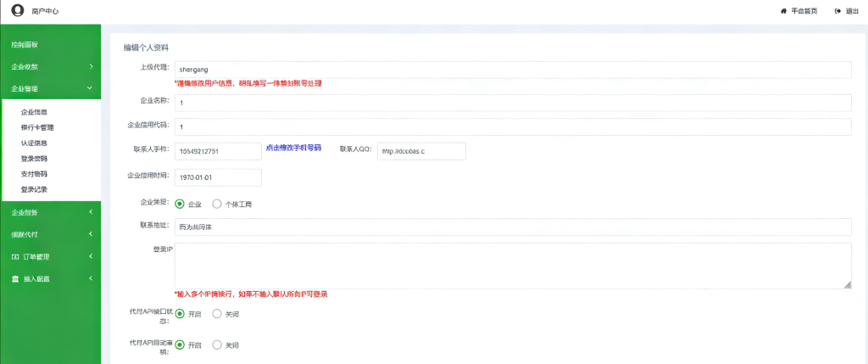Screen dimensions: 868x364
Task: Click the red hint about 输入多个IP
Action: pos(251,294)
